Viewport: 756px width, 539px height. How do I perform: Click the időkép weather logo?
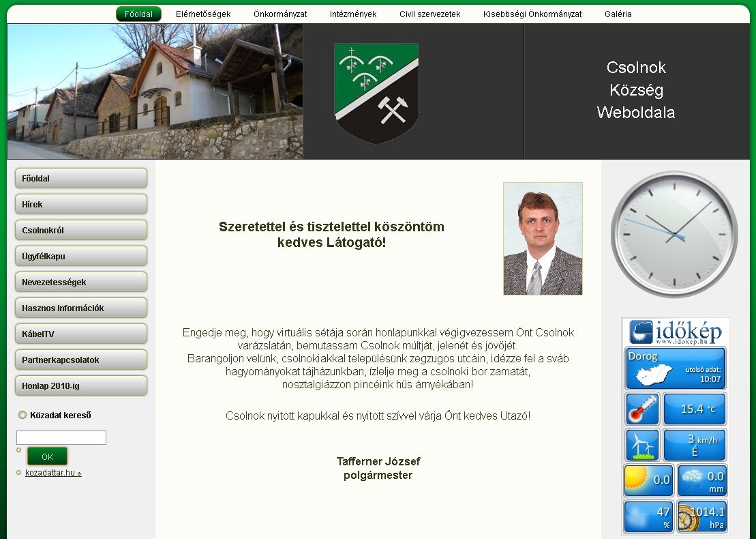click(676, 332)
